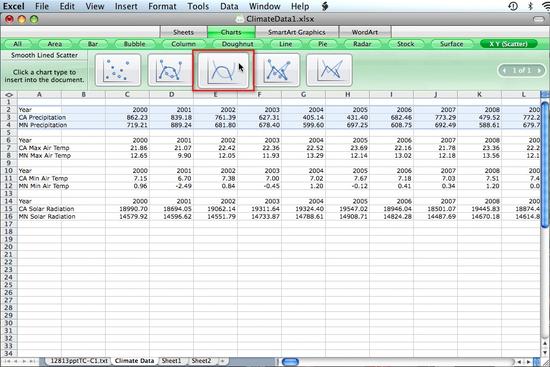Open the Help menu
550x367 pixels.
point(300,6)
